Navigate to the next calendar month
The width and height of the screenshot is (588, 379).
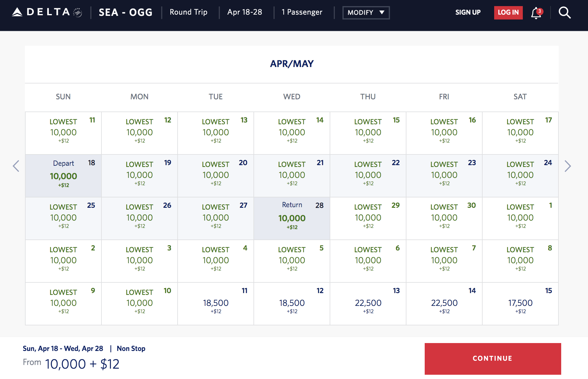point(569,166)
